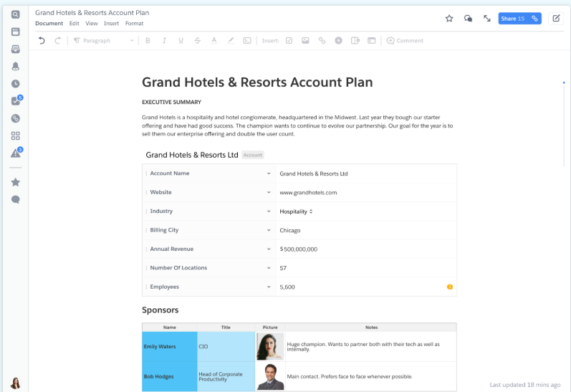Image resolution: width=571 pixels, height=392 pixels.
Task: Open the apps grid icon
Action: click(x=15, y=136)
